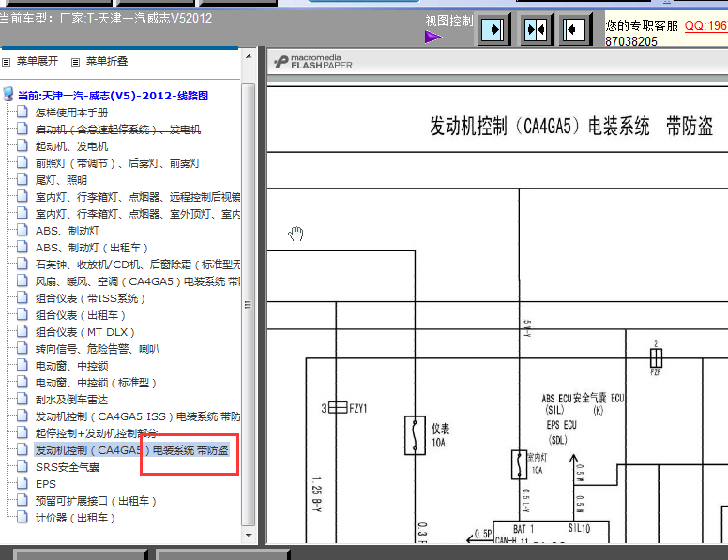The width and height of the screenshot is (728, 560).
Task: Open SRS安全气囊 diagram
Action: click(x=68, y=467)
